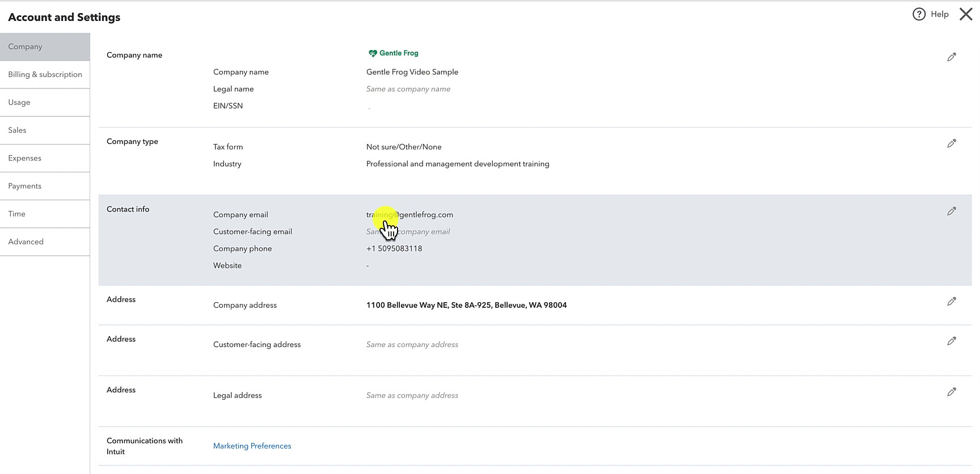This screenshot has height=474, width=980.
Task: Click the Contact info section heading
Action: 128,209
